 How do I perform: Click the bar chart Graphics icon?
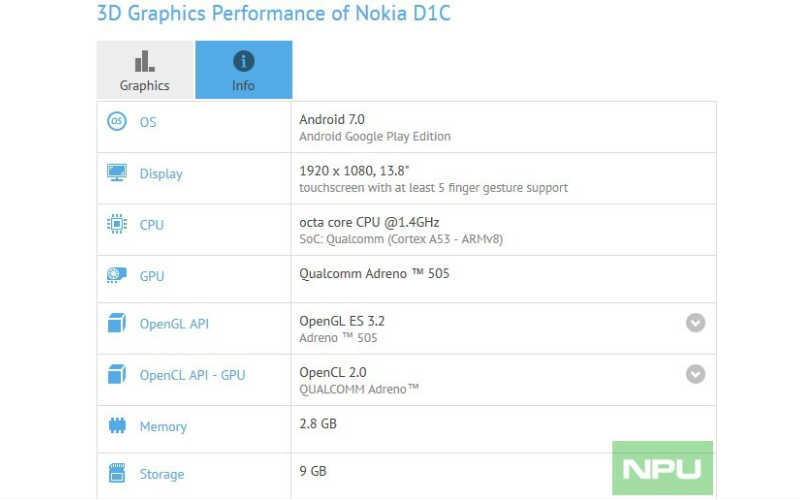tap(145, 61)
